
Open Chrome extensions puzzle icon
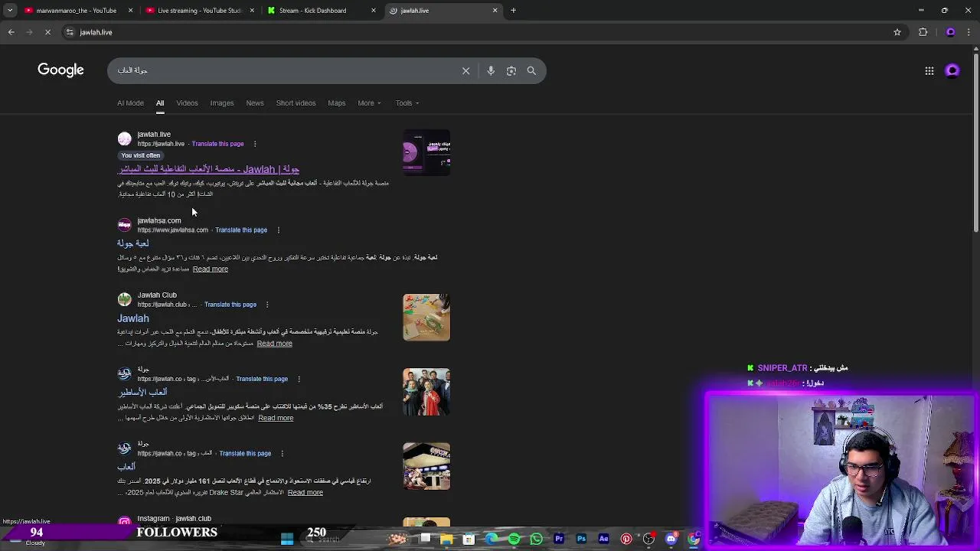(x=923, y=32)
